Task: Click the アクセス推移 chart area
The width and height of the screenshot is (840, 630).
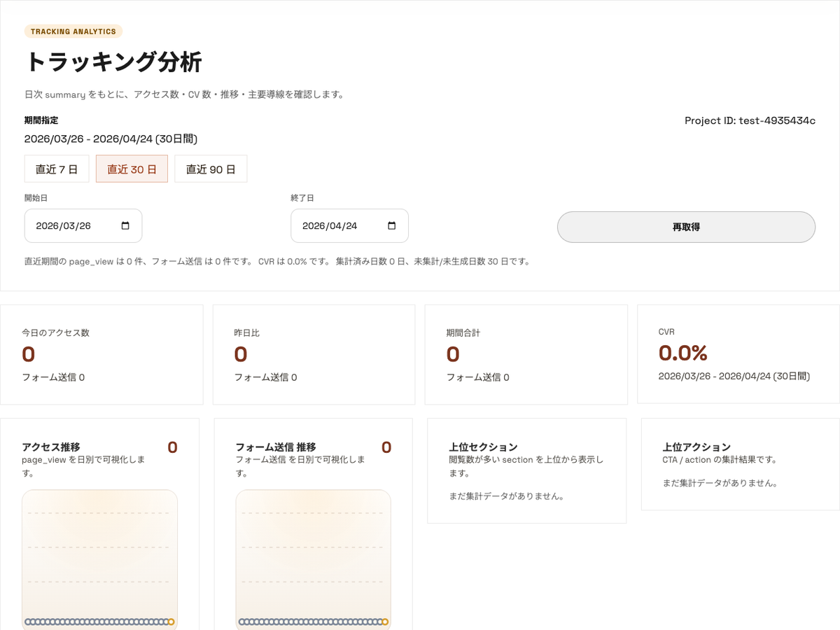Action: coord(99,559)
